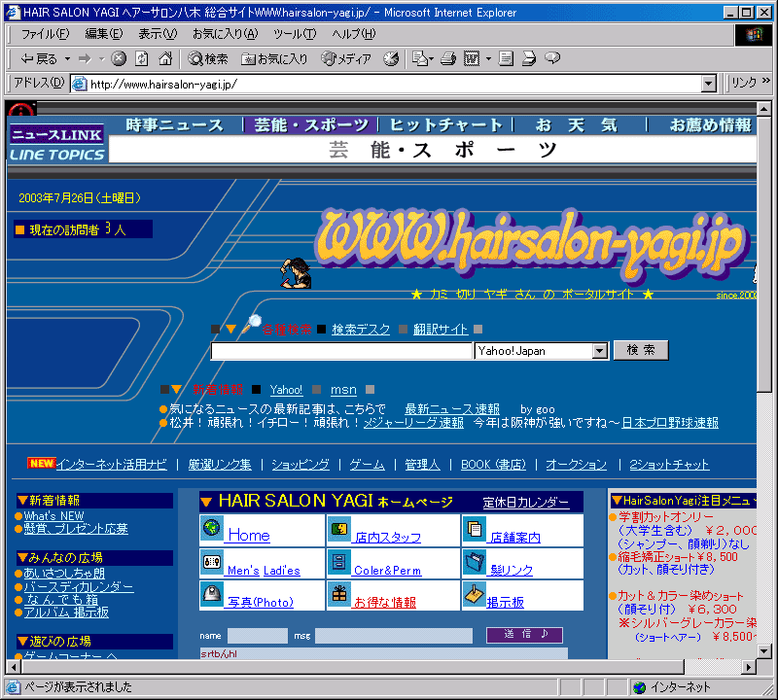
Task: Click the Discuss toolbar icon
Action: pyautogui.click(x=506, y=58)
